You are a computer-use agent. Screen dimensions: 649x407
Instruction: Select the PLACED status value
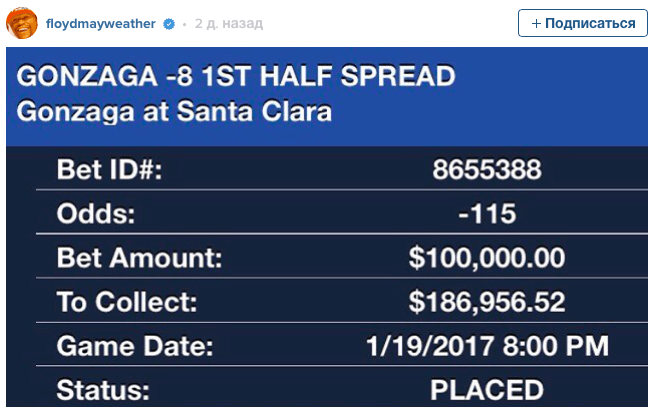tap(487, 390)
